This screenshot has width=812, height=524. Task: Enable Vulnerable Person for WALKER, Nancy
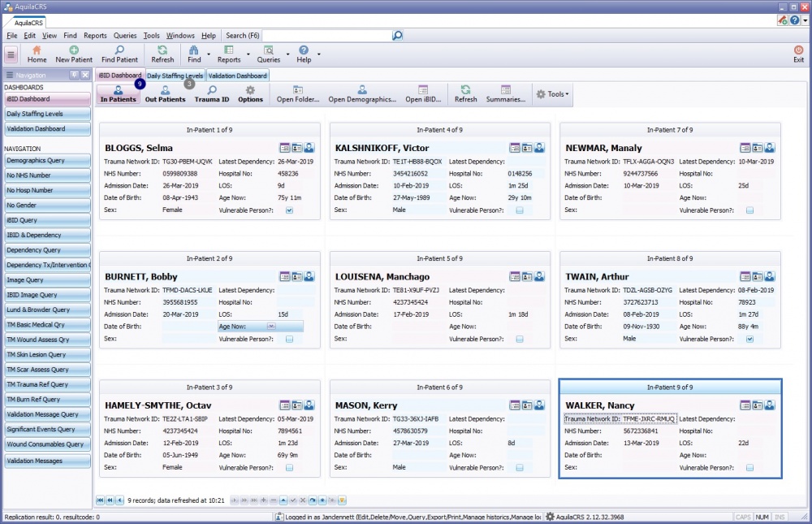coord(749,468)
